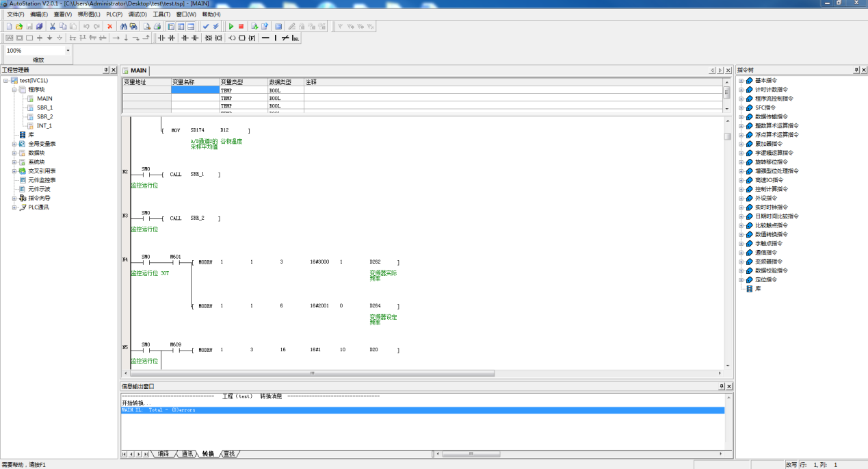
Task: Expand the 全局变量表 tree node
Action: (14, 144)
